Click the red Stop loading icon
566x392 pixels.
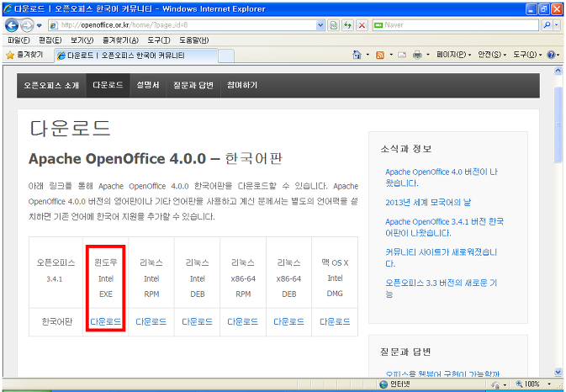(362, 25)
